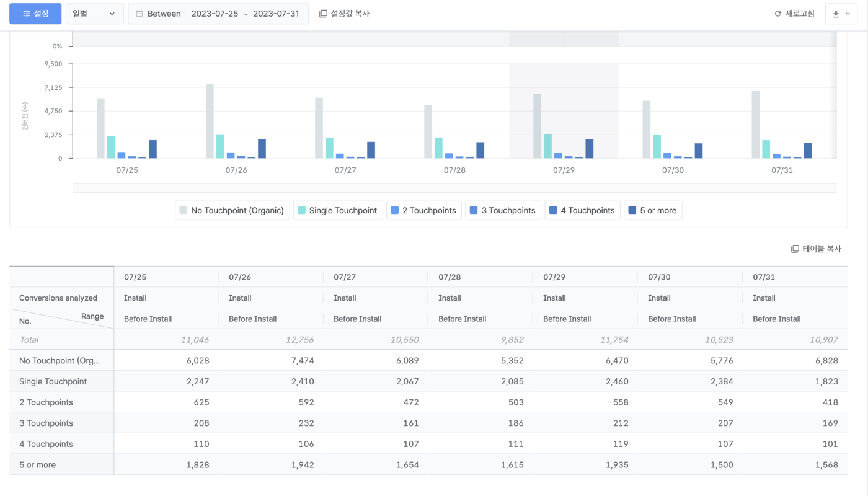Open the 일별 granularity dropdown

coord(94,14)
